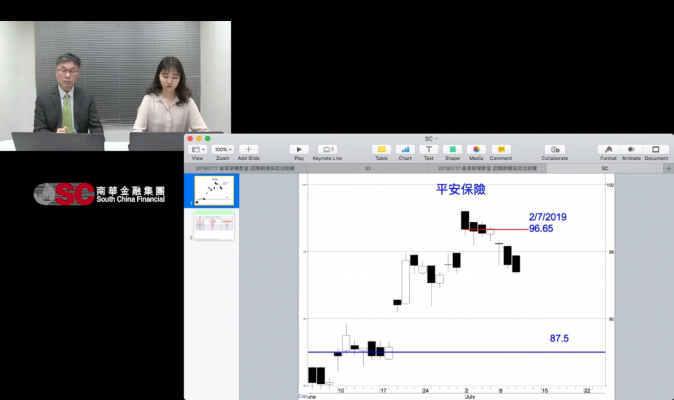Add a Text box

tap(429, 149)
